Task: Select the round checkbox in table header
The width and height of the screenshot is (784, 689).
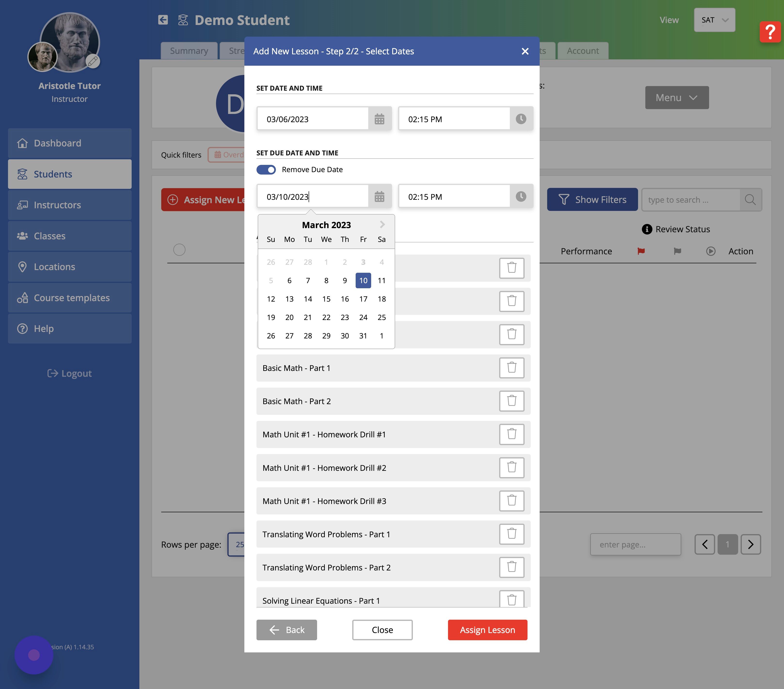Action: [x=179, y=250]
